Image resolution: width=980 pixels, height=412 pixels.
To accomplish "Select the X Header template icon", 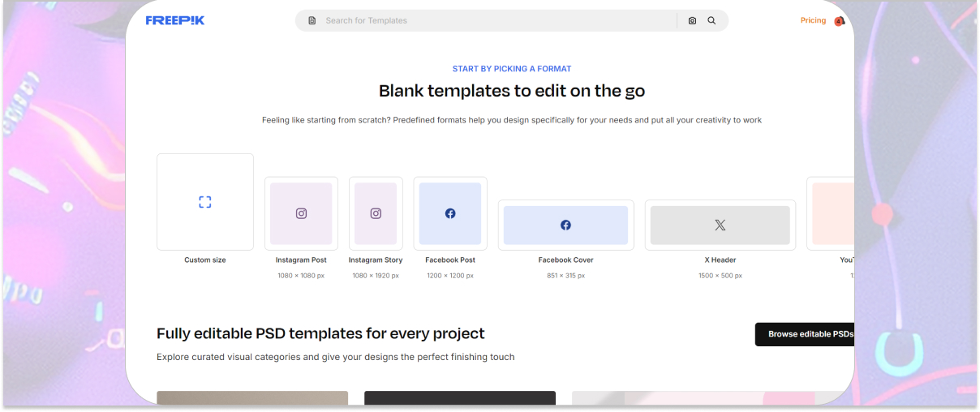I will pos(720,225).
